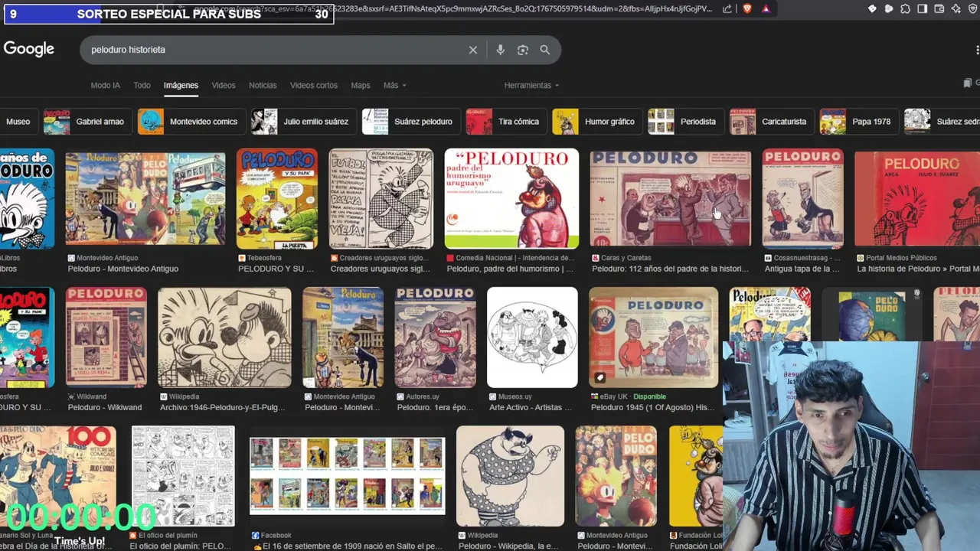
Task: Click the magnifying glass search button
Action: point(545,50)
